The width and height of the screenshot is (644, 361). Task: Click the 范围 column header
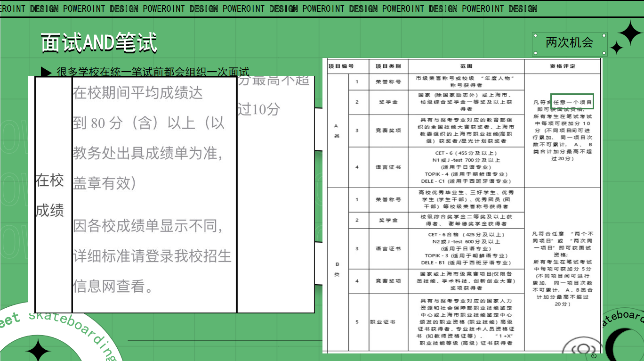[x=466, y=66]
